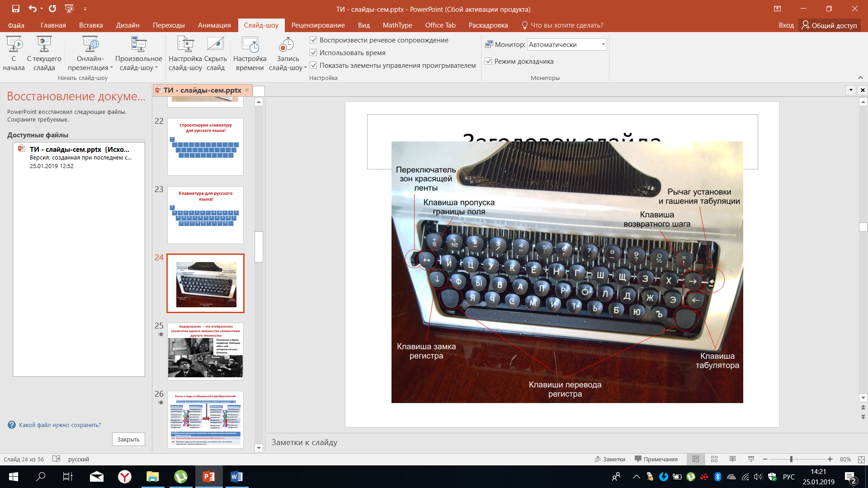Click spell check icon in status bar
This screenshot has width=868, height=488.
pyautogui.click(x=56, y=459)
